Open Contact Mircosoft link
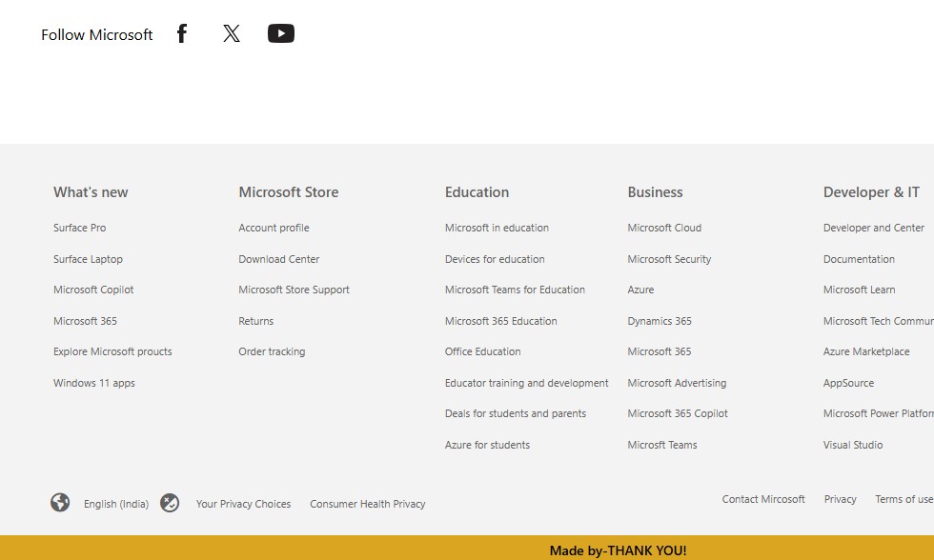Viewport: 934px width, 560px height. coord(763,499)
